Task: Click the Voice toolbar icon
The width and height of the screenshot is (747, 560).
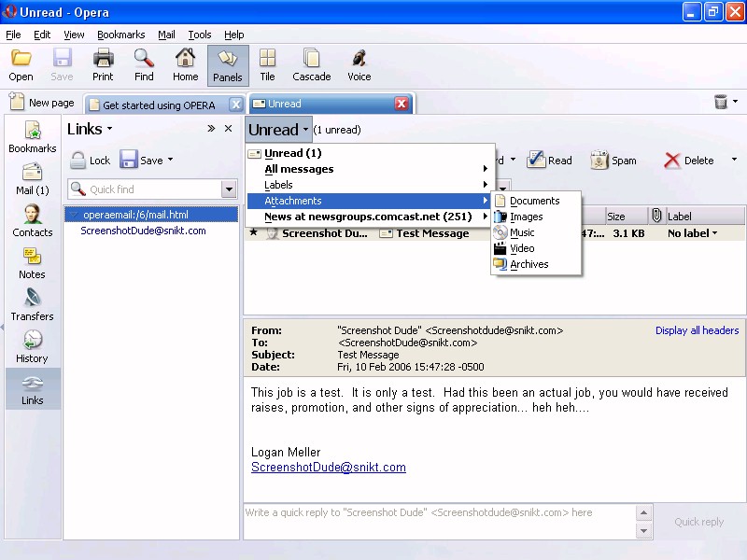Action: pos(359,65)
